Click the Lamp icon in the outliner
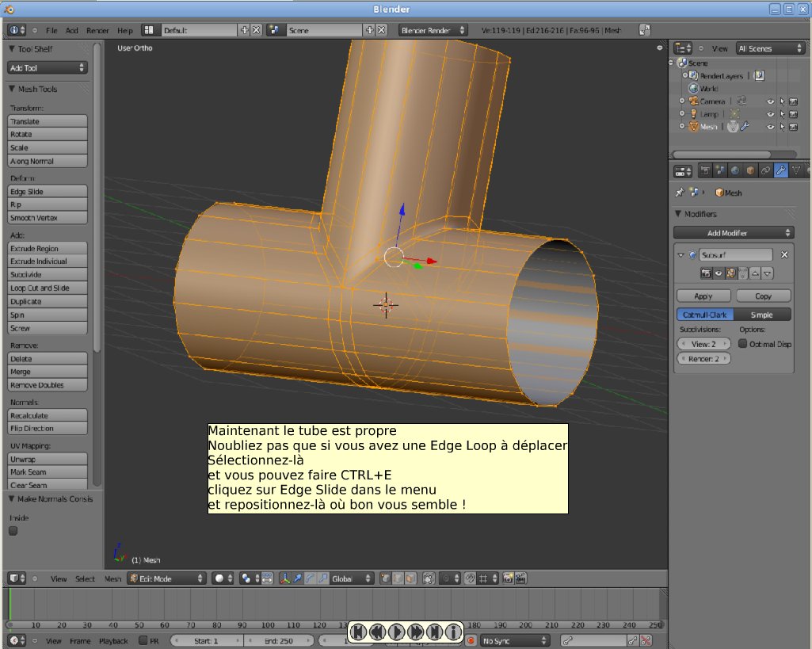The width and height of the screenshot is (812, 649). click(694, 113)
